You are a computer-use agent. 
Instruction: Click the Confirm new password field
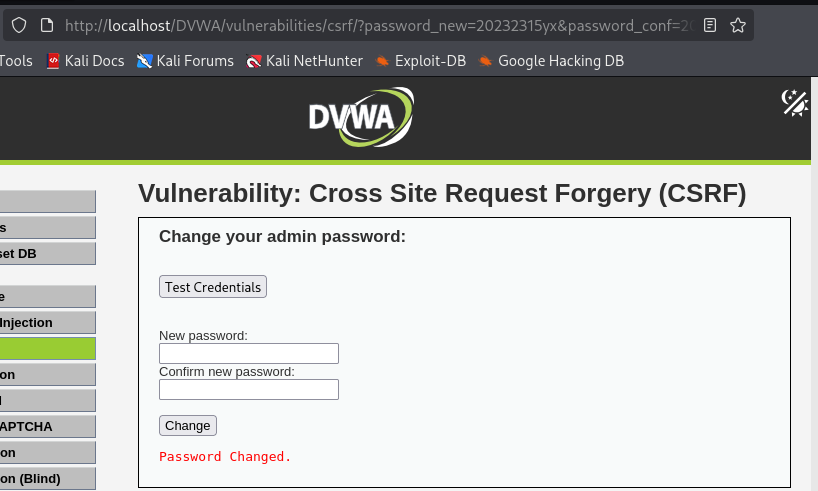pos(249,389)
